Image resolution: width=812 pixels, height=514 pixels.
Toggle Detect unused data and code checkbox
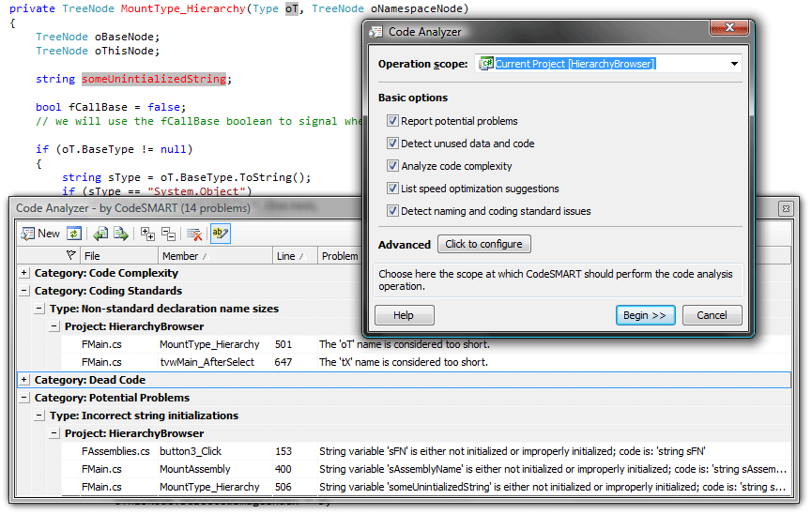click(x=392, y=144)
